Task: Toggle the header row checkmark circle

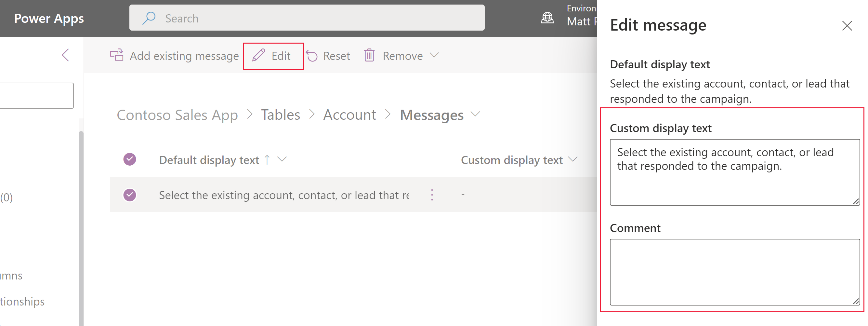Action: tap(130, 159)
